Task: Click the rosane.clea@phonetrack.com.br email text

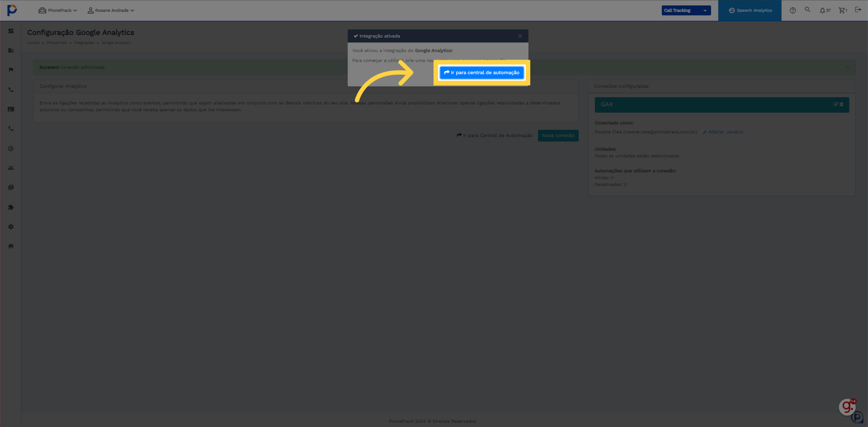Action: (x=660, y=132)
